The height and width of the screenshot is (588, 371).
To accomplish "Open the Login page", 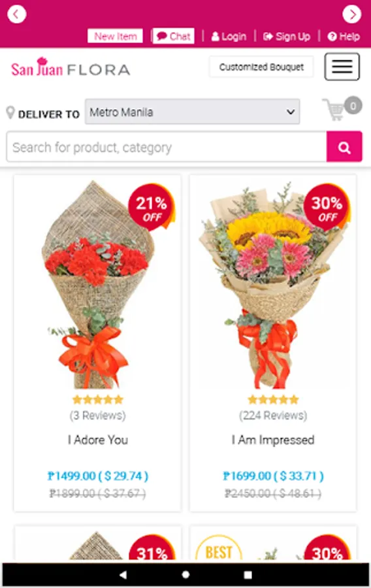I will pyautogui.click(x=229, y=37).
